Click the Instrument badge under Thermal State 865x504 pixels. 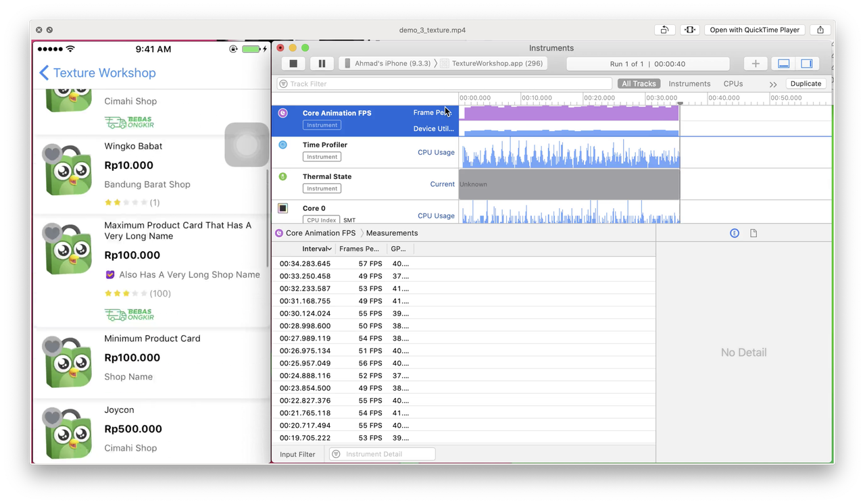[322, 188]
